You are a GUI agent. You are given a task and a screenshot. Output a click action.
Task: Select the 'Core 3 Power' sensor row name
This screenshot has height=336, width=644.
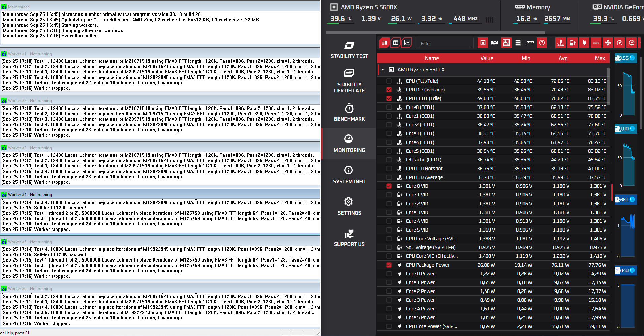click(x=420, y=300)
